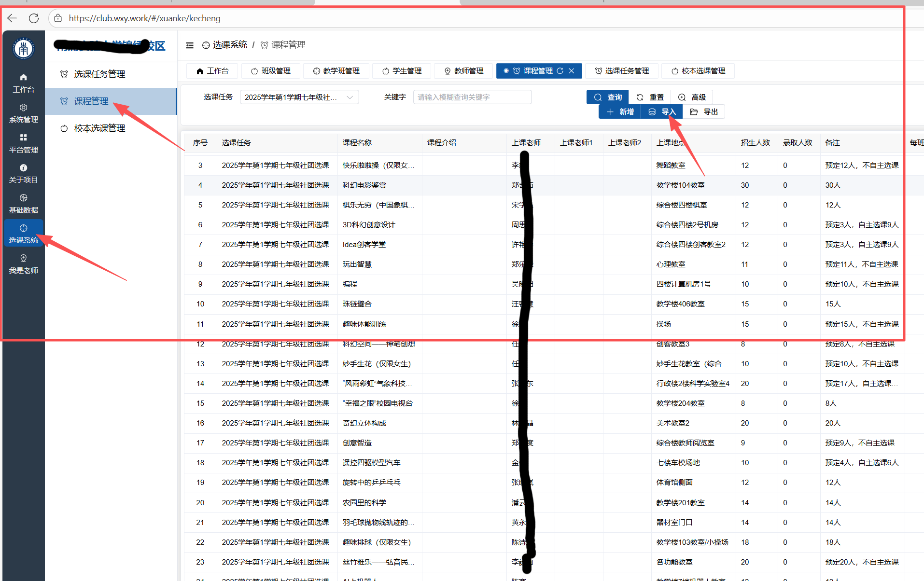The width and height of the screenshot is (924, 581).
Task: Open 系统管理 in the left sidebar
Action: pyautogui.click(x=23, y=113)
